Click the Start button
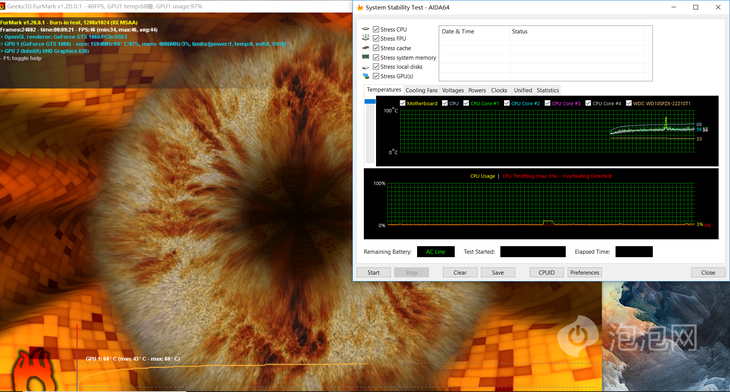 point(373,272)
